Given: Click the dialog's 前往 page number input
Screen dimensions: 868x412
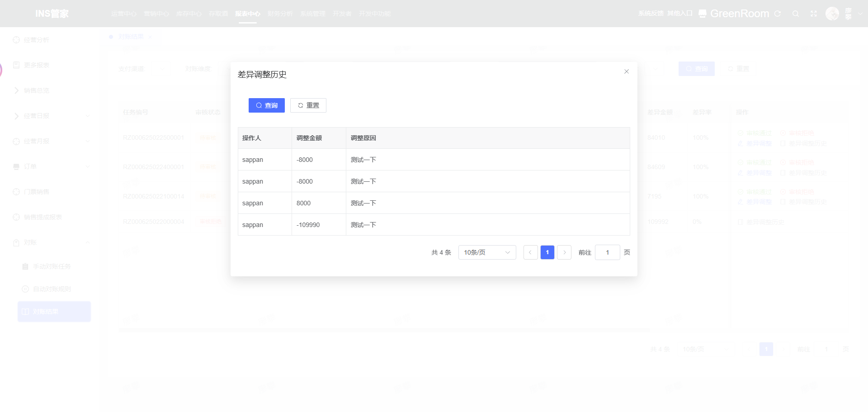Looking at the screenshot, I should pyautogui.click(x=608, y=252).
